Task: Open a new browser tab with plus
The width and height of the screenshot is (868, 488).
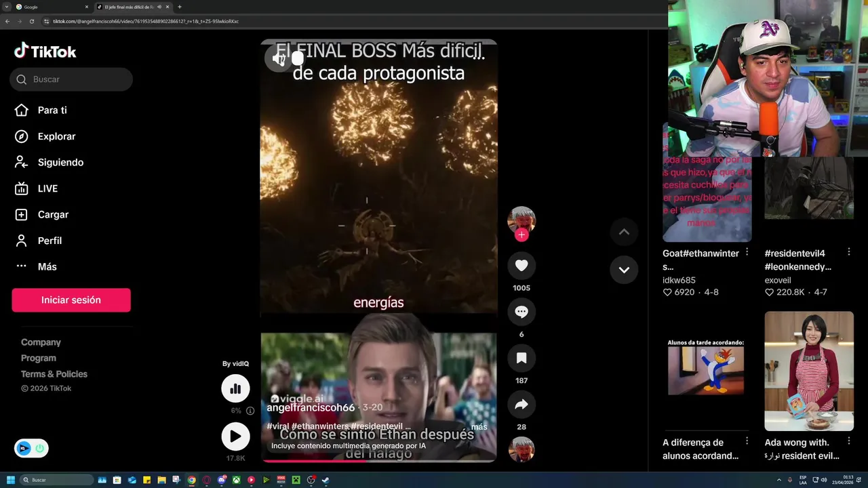Action: [179, 7]
